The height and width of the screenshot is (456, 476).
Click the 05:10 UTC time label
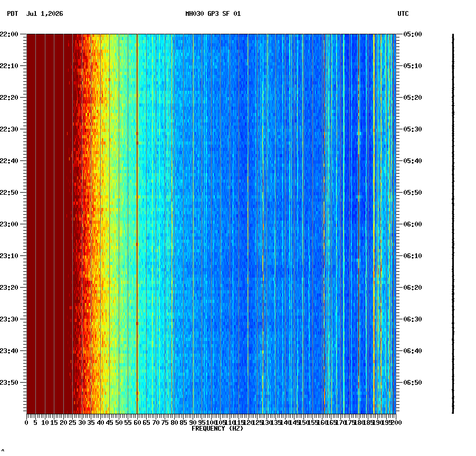coord(413,66)
